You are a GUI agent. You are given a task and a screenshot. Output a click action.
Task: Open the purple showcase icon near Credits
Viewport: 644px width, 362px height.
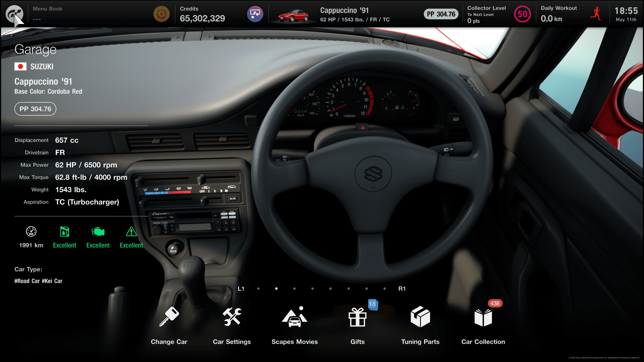255,14
